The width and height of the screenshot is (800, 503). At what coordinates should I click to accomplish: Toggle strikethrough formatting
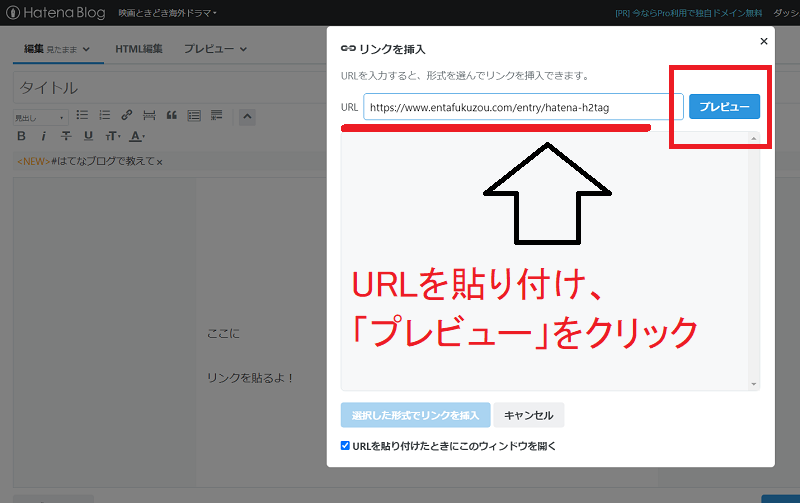[x=66, y=136]
